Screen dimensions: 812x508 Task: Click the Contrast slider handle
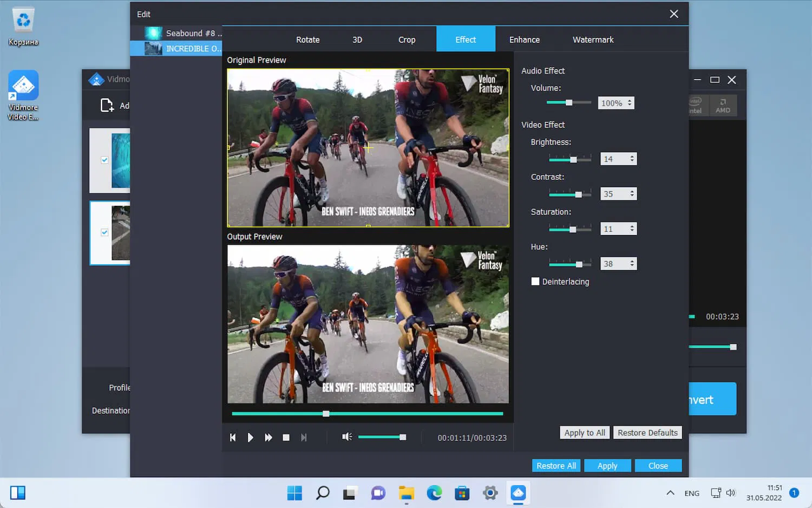[x=578, y=194]
